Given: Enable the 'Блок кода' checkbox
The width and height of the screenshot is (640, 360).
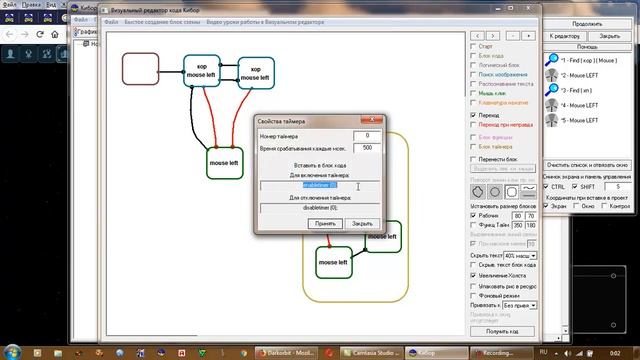Looking at the screenshot, I should pos(473,56).
